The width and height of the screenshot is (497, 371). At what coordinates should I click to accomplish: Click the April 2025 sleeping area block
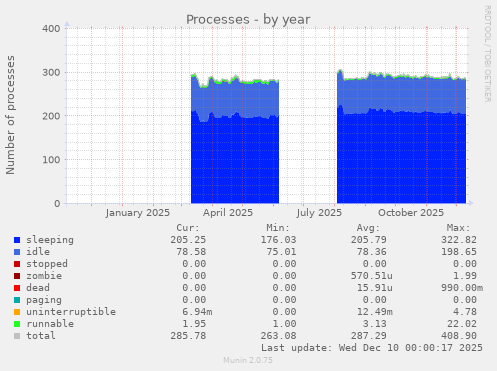235,160
